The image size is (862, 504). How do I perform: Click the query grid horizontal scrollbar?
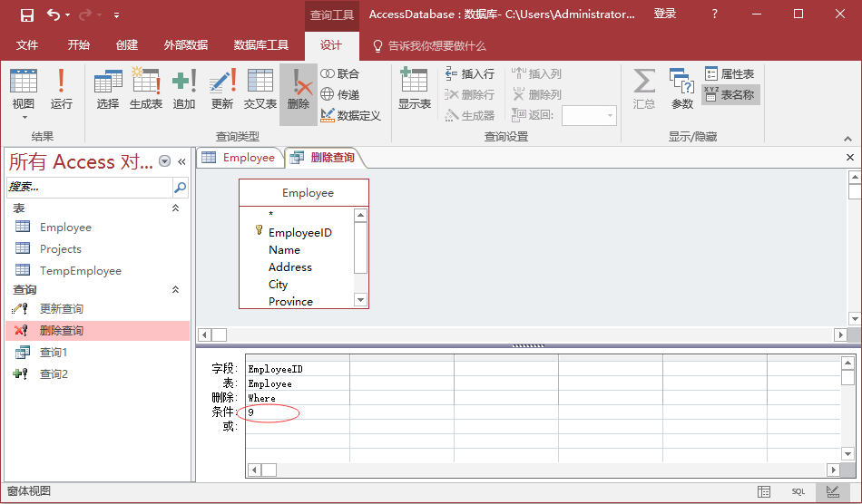point(544,470)
